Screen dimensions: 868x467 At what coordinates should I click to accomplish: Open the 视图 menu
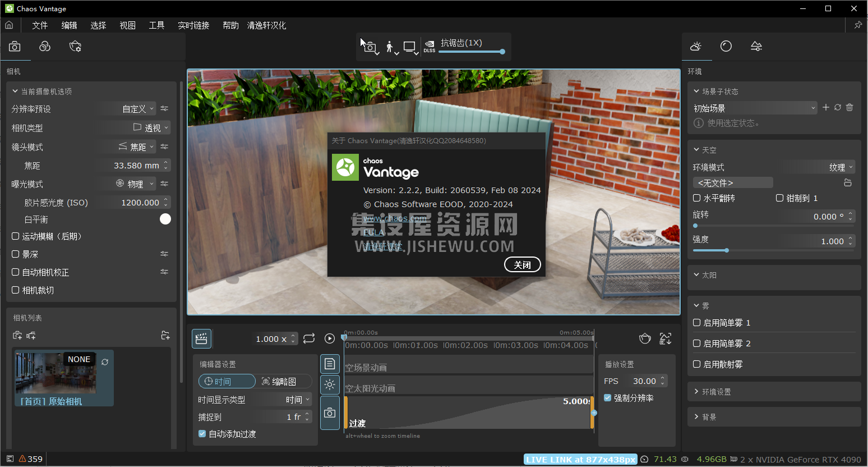click(127, 25)
